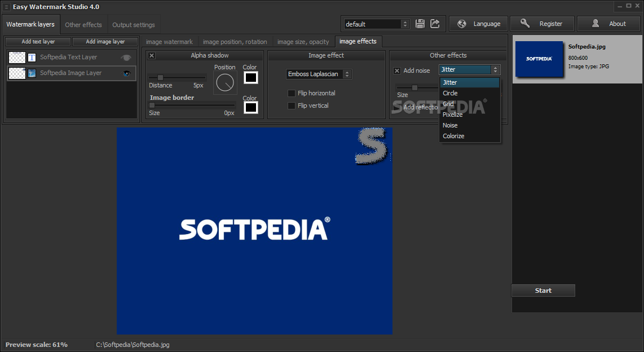Enable Flip vertical checkbox
644x352 pixels.
coord(291,105)
